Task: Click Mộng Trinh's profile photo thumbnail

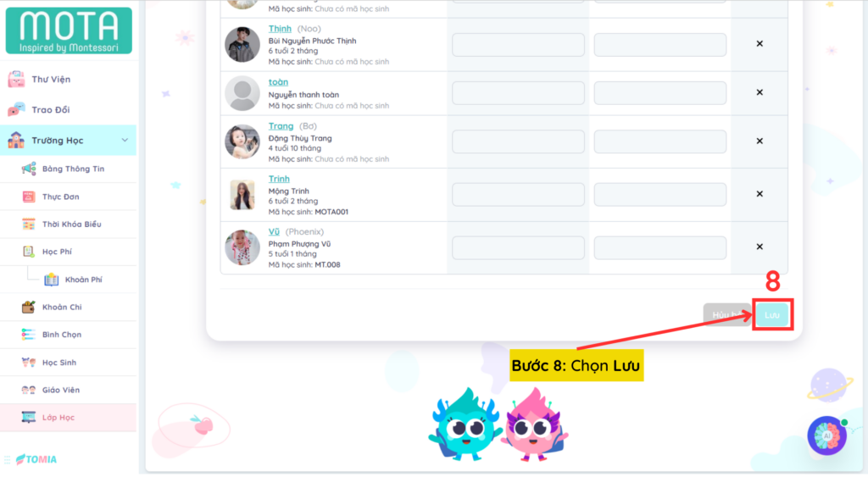Action: pyautogui.click(x=242, y=195)
